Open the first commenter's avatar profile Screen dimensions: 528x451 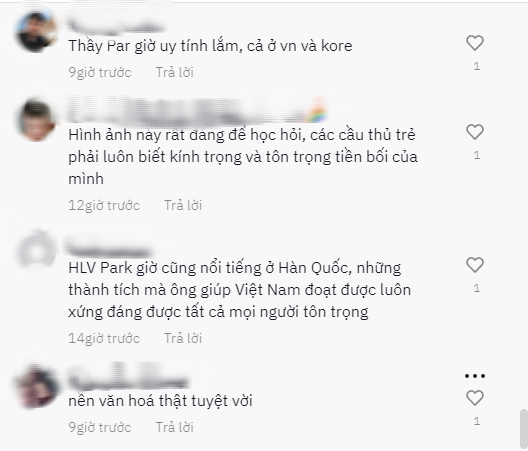click(x=36, y=31)
